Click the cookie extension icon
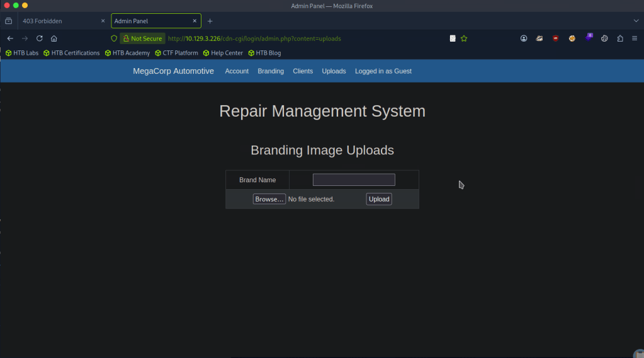Viewport: 644px width, 358px height. tap(572, 38)
